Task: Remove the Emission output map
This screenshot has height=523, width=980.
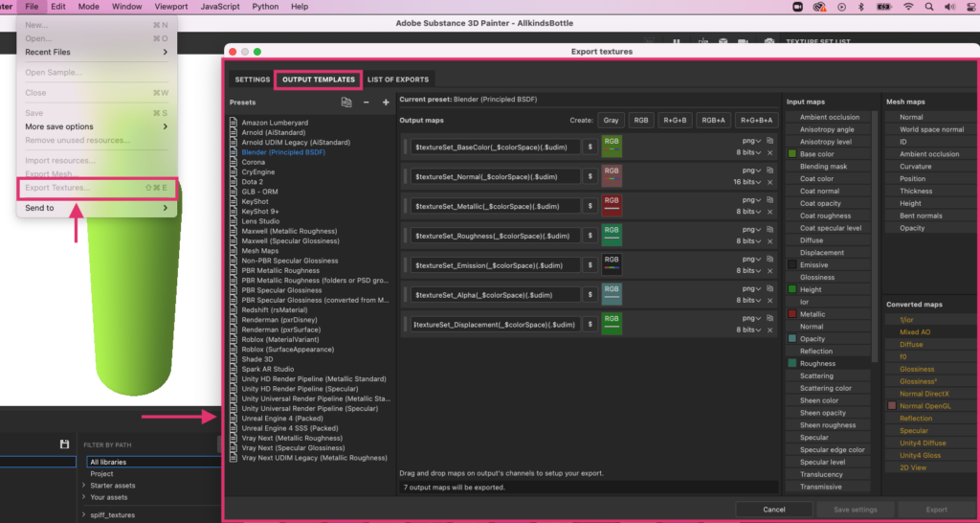Action: click(x=770, y=270)
